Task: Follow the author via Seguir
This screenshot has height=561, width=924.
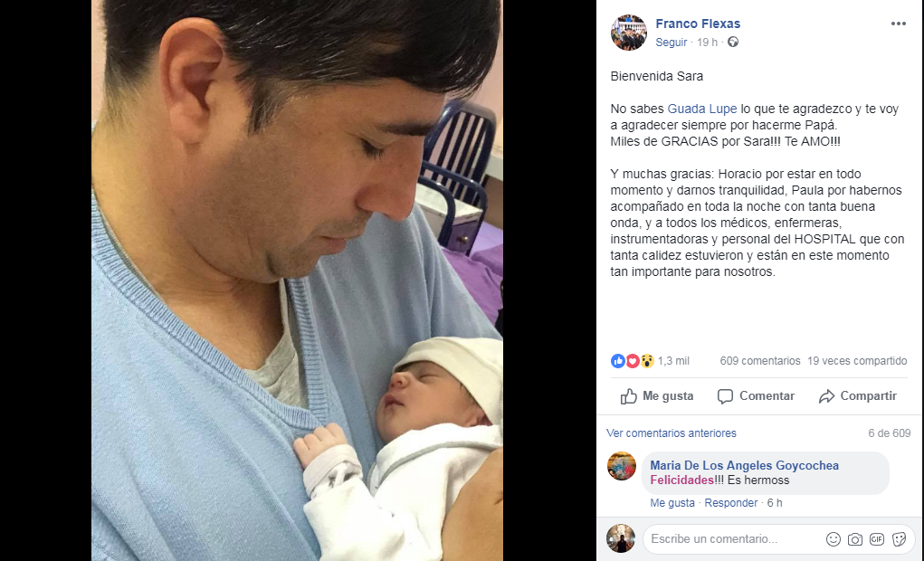Action: 672,42
